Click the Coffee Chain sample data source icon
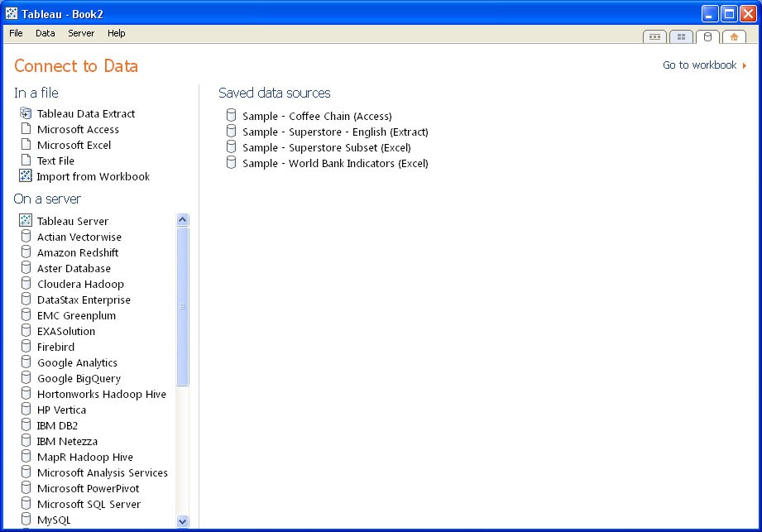 (x=232, y=115)
